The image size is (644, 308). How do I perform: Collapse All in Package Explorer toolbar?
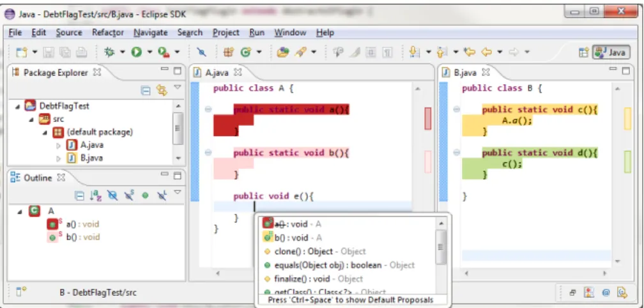pos(146,91)
